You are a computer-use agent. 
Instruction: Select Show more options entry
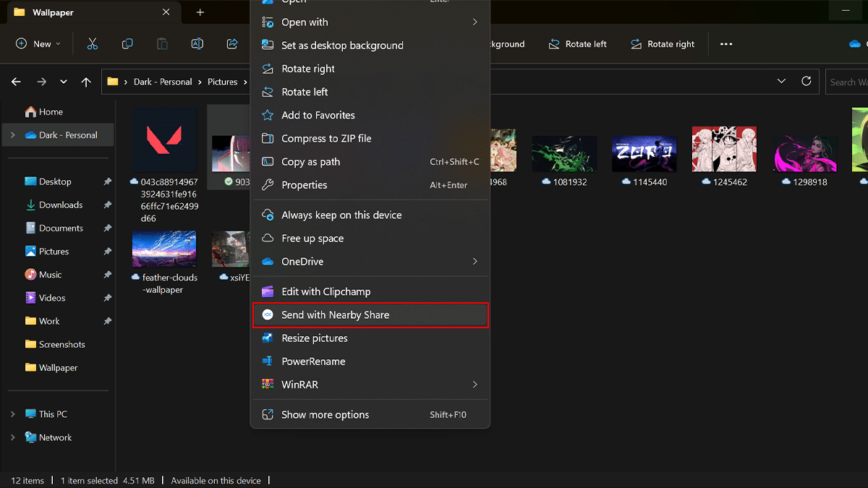(x=325, y=415)
